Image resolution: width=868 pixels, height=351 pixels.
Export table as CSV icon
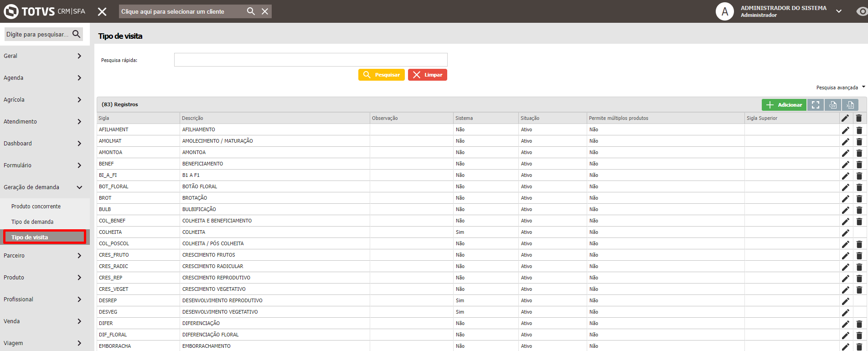point(833,105)
